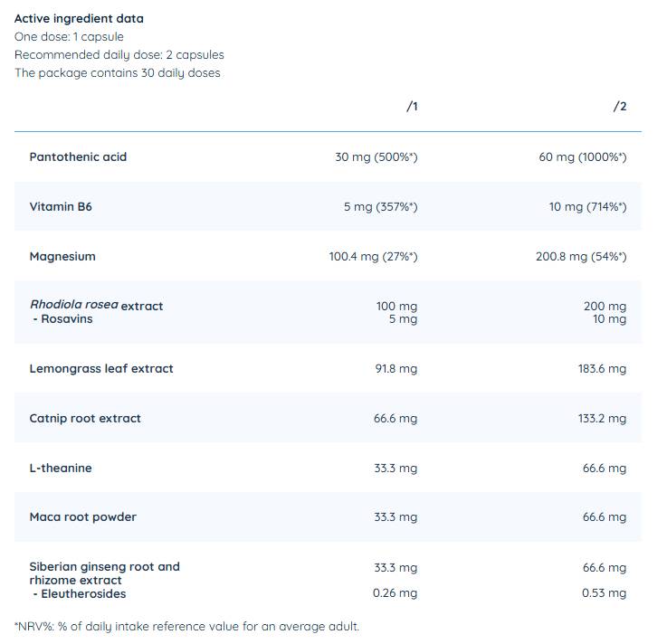
Task: Click the Maca root powder label
Action: 83,517
